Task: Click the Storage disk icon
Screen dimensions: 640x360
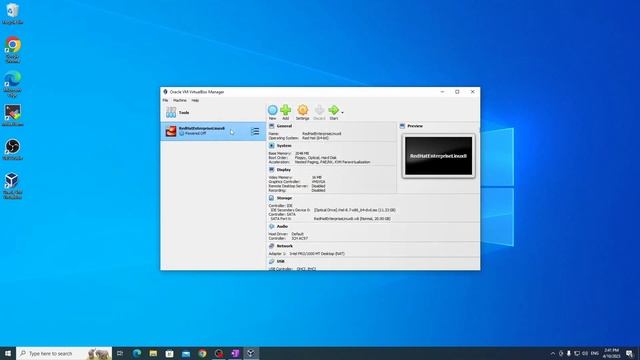Action: click(x=272, y=198)
